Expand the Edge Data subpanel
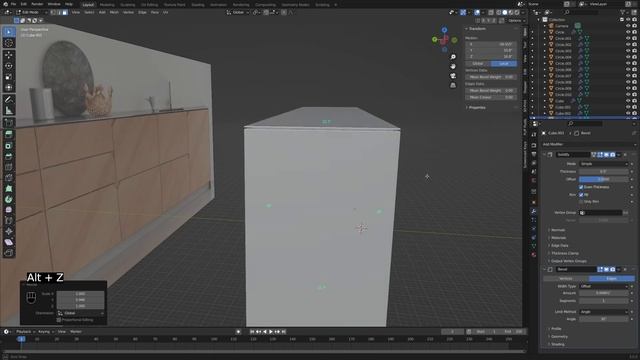The height and width of the screenshot is (360, 640). [x=559, y=246]
